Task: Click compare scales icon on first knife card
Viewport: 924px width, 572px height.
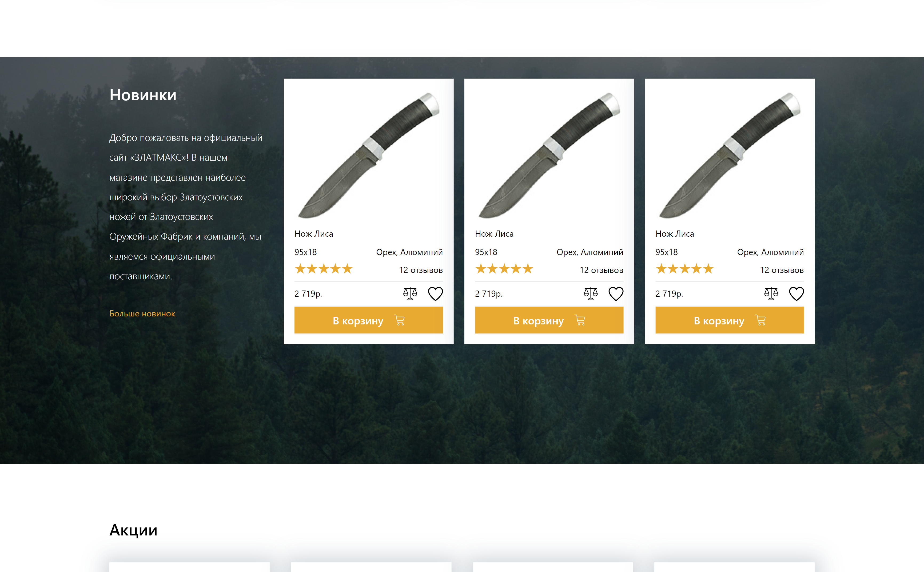Action: tap(410, 293)
